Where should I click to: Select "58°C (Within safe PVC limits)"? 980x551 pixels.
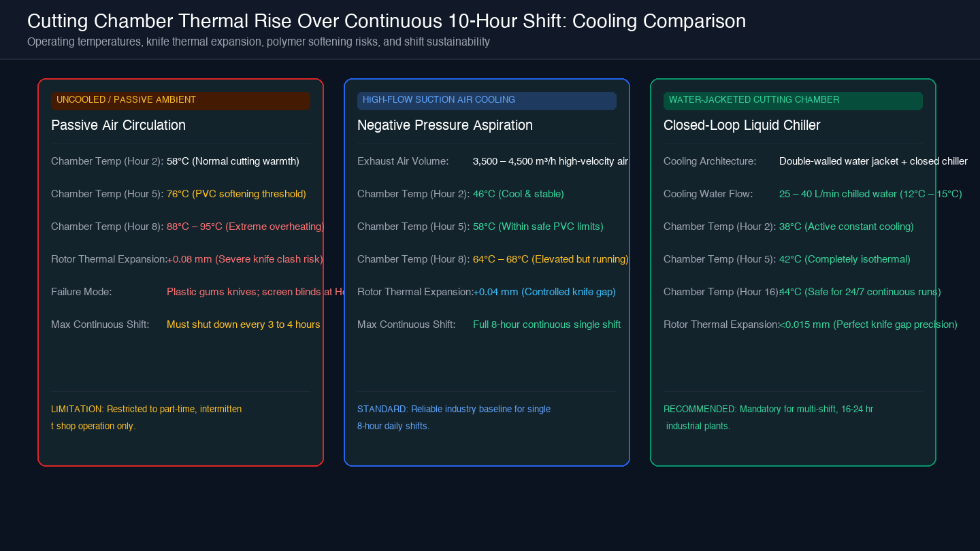(x=538, y=227)
